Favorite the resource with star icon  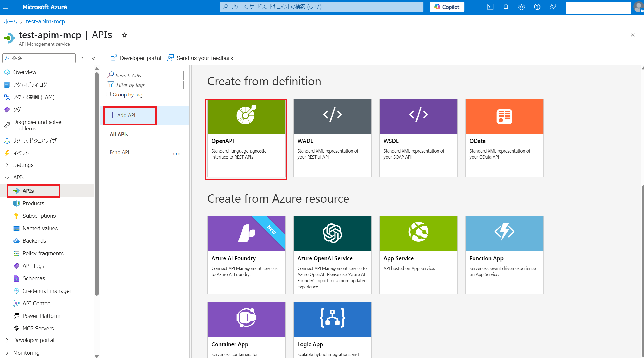click(124, 35)
